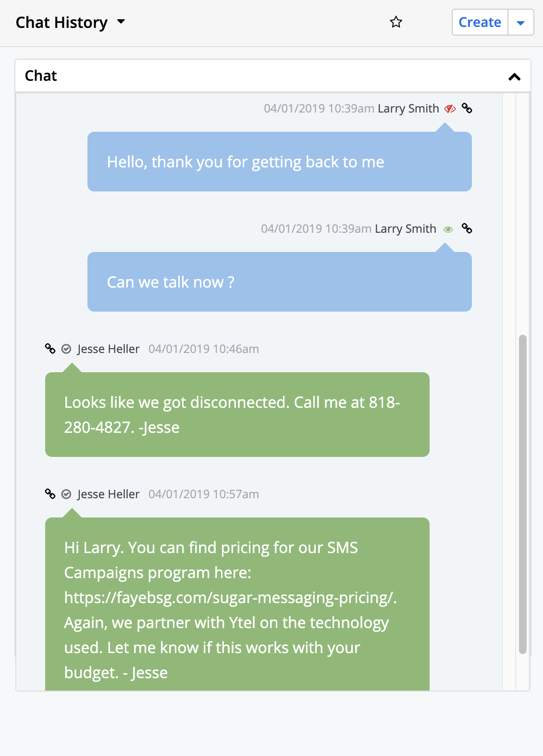Screen dimensions: 543x756
Task: Click Jesse Heller name at 10:46am
Action: (x=108, y=349)
